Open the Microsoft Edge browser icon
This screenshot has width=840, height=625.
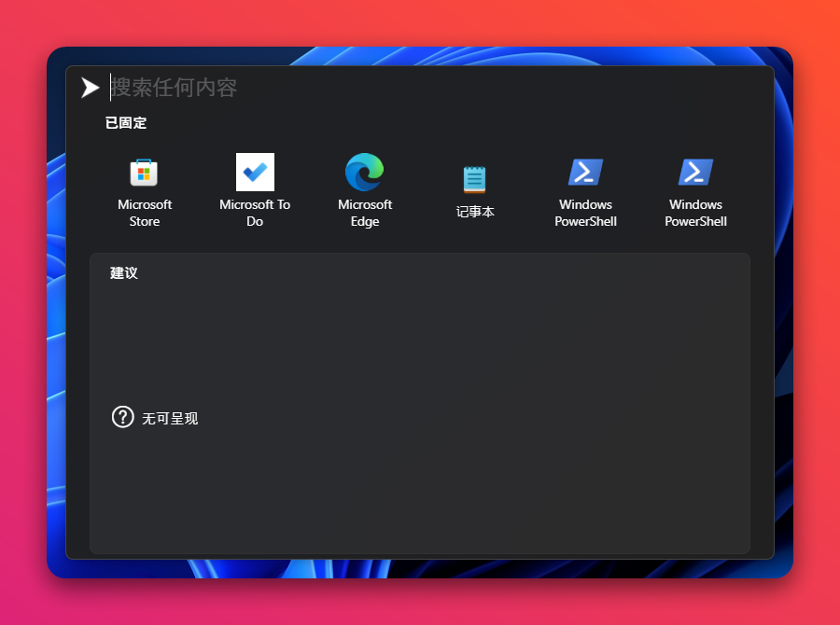tap(364, 173)
